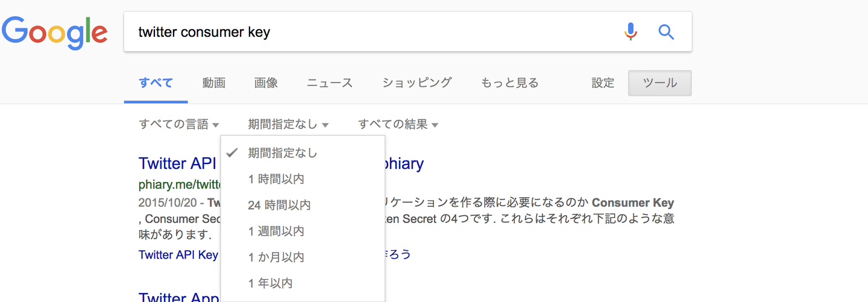The height and width of the screenshot is (302, 868).
Task: Filter results to 1 時間以内
Action: pyautogui.click(x=276, y=179)
